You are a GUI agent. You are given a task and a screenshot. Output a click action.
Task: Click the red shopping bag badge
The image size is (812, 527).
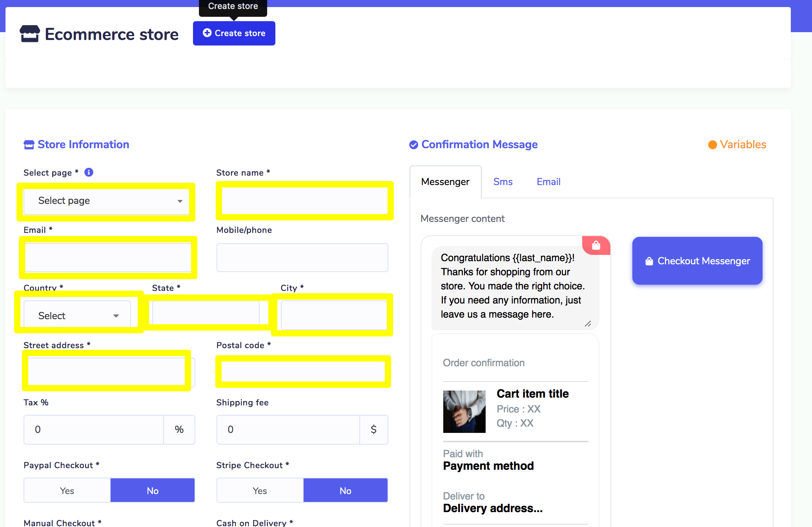tap(596, 245)
